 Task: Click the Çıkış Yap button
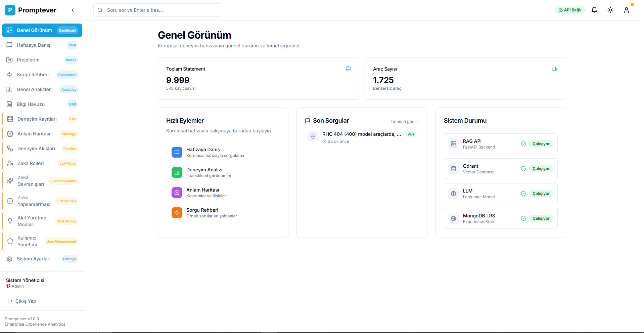pyautogui.click(x=25, y=301)
